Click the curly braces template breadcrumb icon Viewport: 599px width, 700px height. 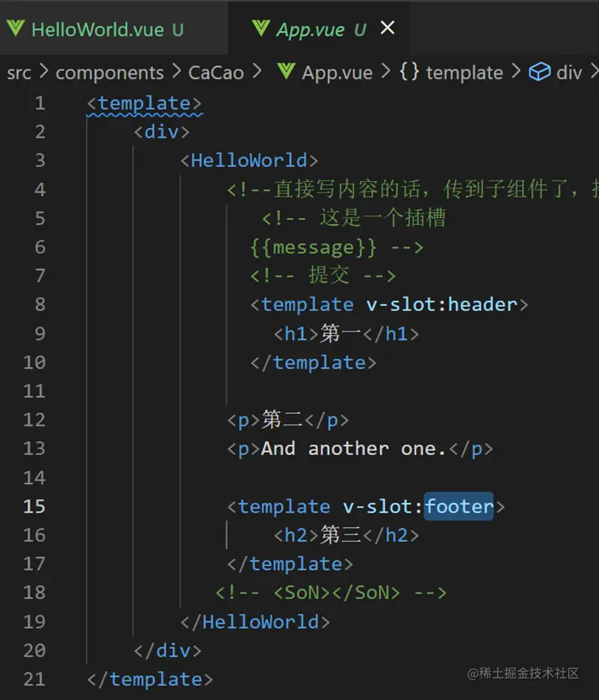point(409,72)
